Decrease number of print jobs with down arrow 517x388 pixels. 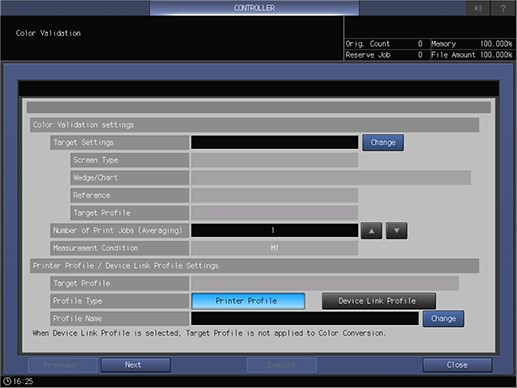coord(396,231)
